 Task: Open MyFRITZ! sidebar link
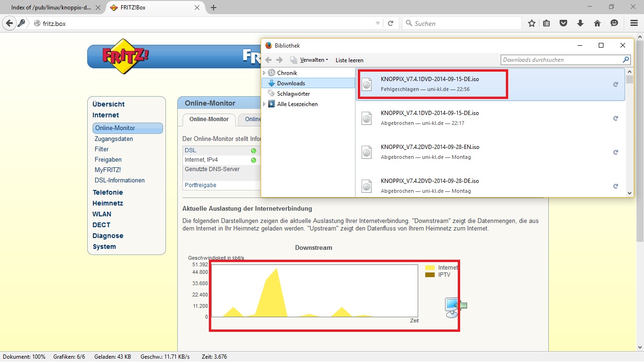(107, 170)
